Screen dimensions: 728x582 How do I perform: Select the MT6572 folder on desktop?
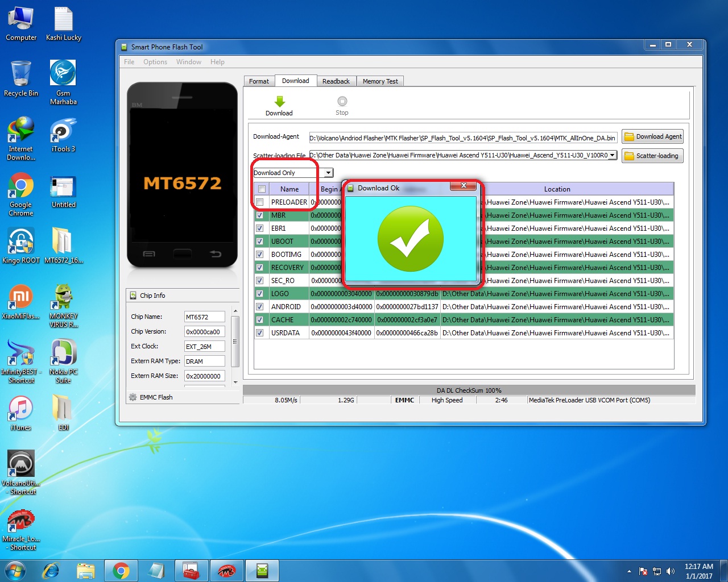(63, 246)
